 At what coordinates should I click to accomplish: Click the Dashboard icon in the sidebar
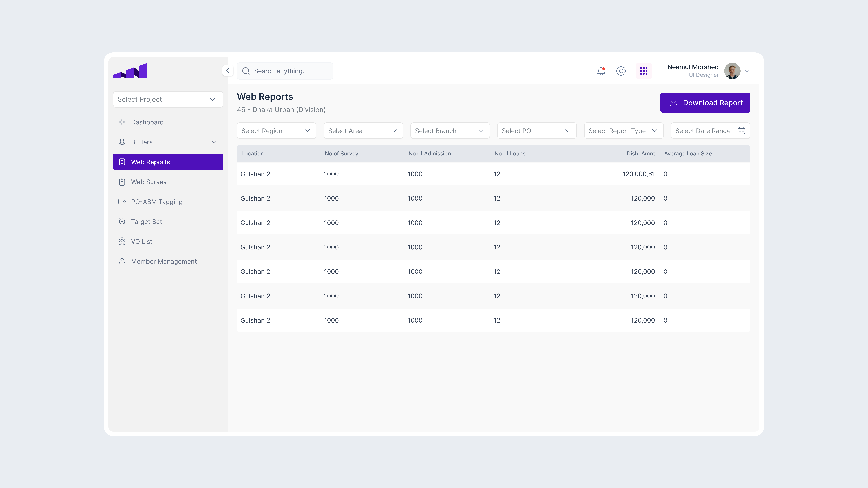[x=122, y=122]
